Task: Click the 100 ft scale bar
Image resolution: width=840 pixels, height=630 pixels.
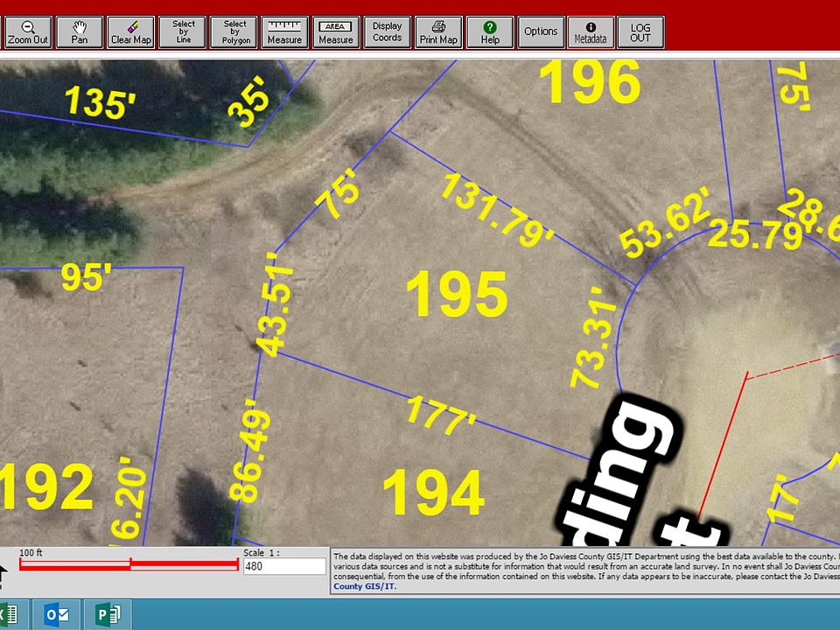Action: point(129,564)
